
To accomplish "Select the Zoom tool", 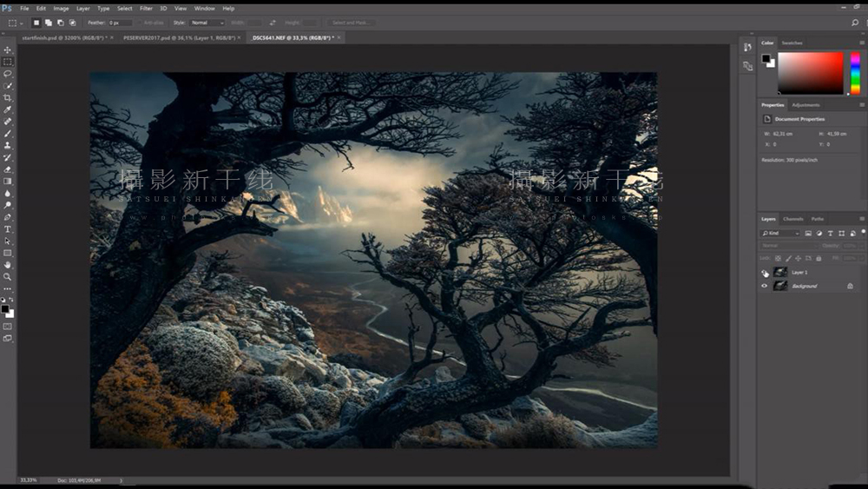I will click(x=8, y=276).
